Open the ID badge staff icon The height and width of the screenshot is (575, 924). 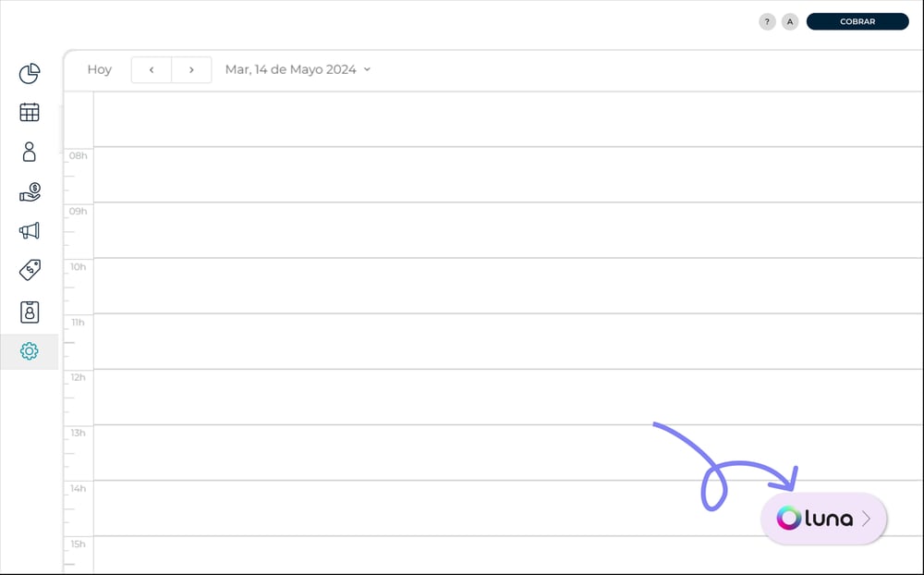point(30,312)
